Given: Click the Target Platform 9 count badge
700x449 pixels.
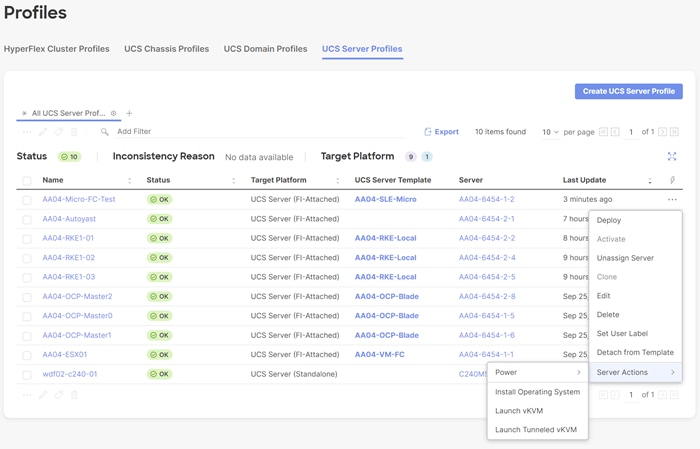Looking at the screenshot, I should [411, 157].
